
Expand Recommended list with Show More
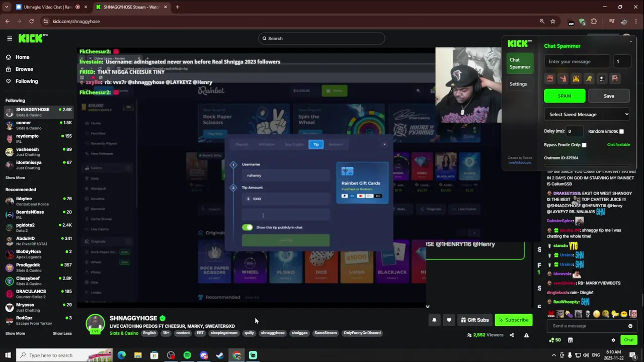click(x=15, y=333)
